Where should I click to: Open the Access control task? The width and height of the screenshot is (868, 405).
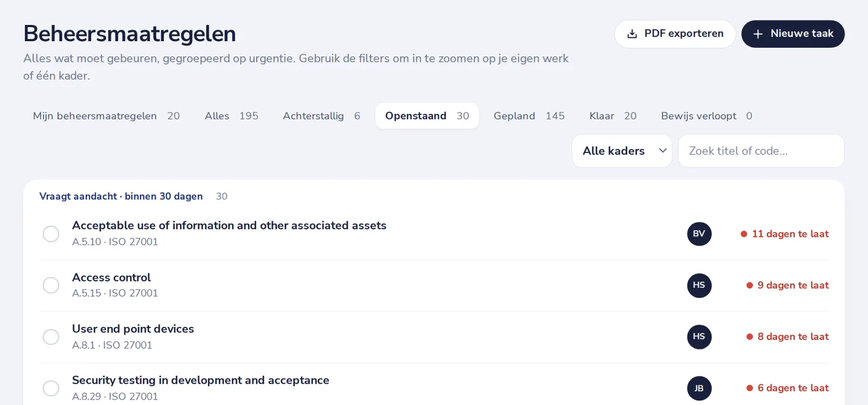point(112,278)
